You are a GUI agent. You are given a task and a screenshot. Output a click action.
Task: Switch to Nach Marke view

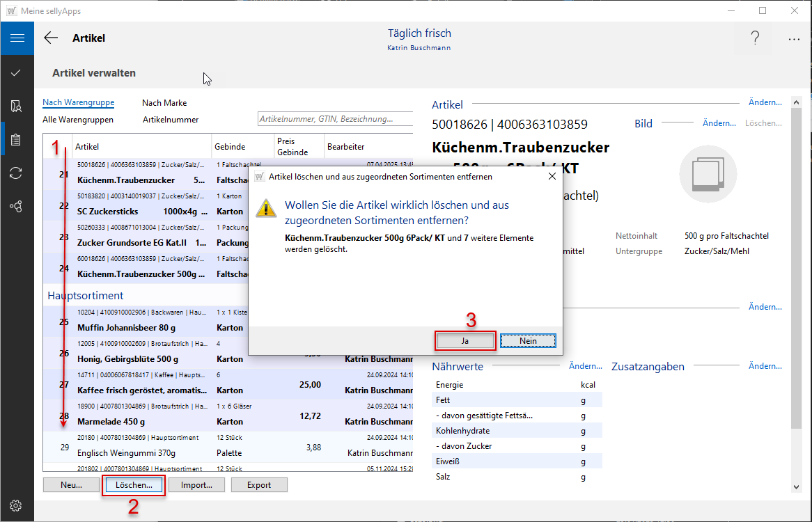(164, 103)
